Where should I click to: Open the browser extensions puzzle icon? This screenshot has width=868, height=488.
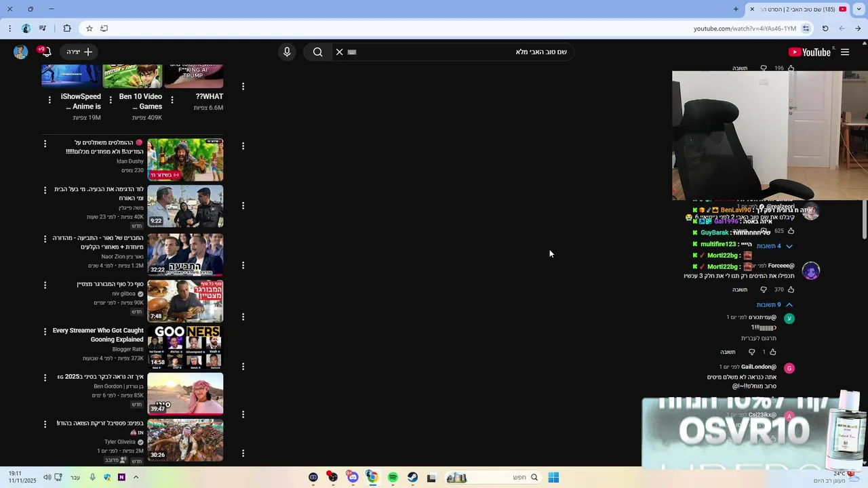pos(67,28)
